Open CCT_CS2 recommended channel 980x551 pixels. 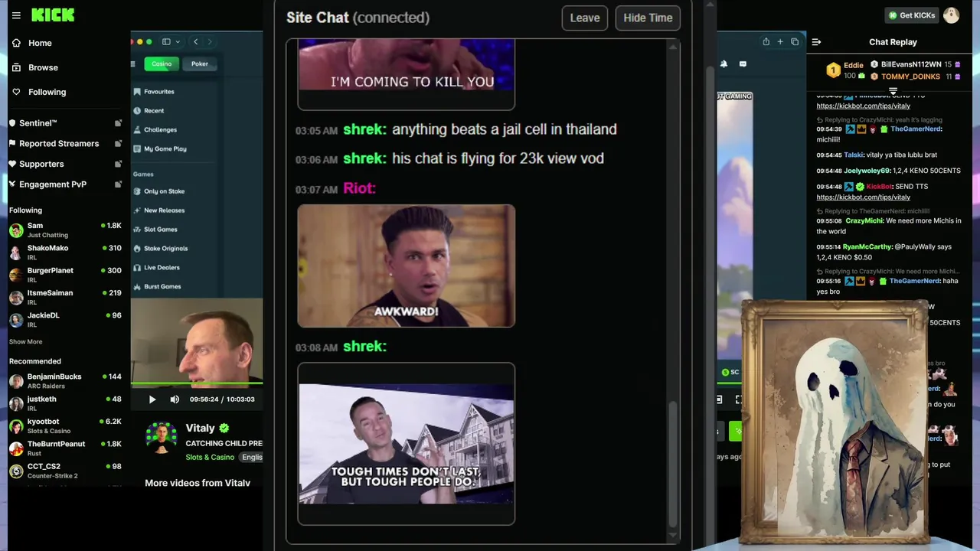[x=65, y=470]
